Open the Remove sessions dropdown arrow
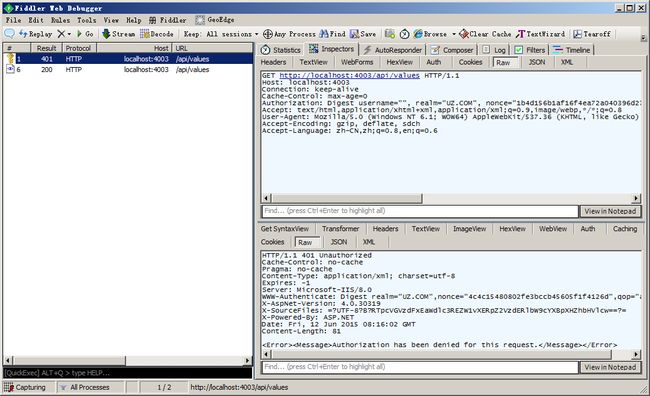 [69, 34]
